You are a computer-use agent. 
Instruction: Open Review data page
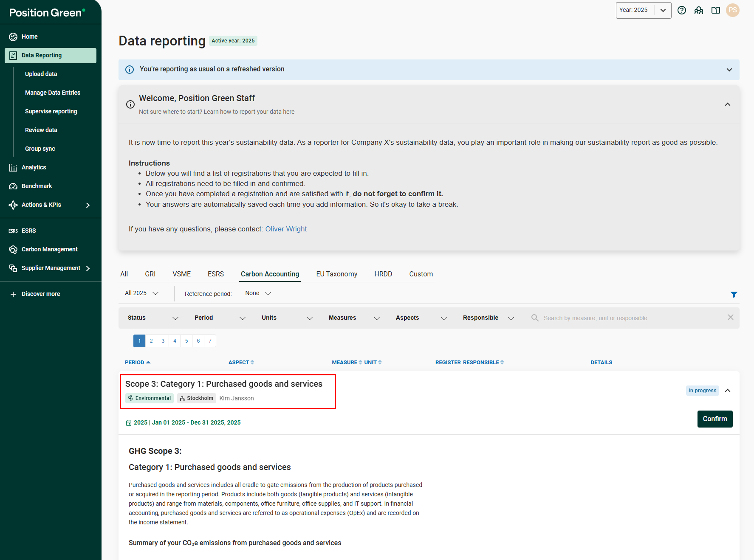tap(41, 130)
